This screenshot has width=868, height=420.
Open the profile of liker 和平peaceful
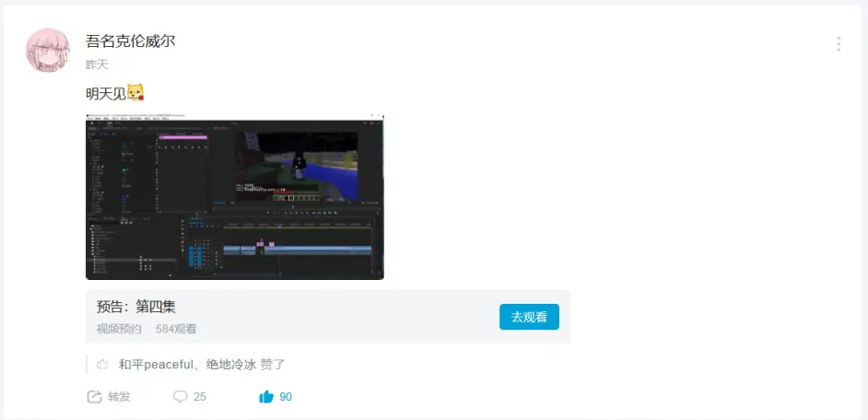point(155,365)
